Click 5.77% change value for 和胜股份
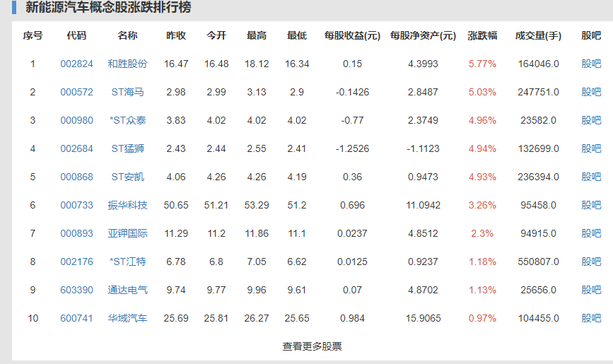The image size is (613, 364). 482,64
